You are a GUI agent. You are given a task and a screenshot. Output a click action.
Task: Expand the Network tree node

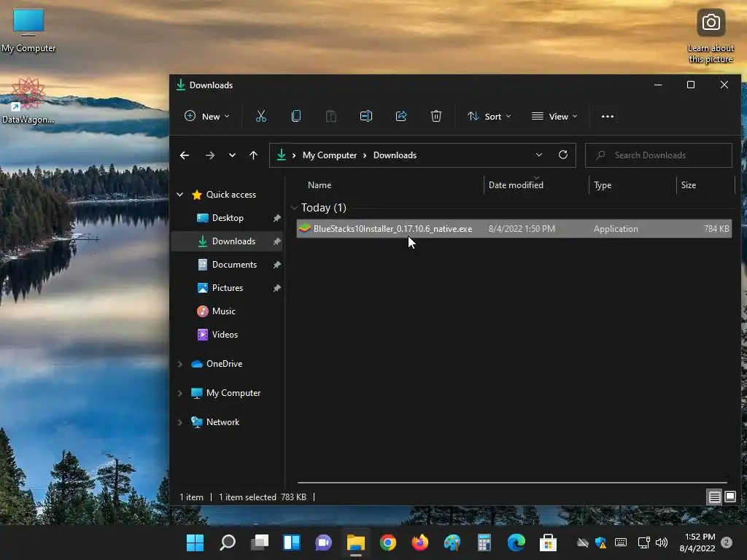pyautogui.click(x=180, y=422)
